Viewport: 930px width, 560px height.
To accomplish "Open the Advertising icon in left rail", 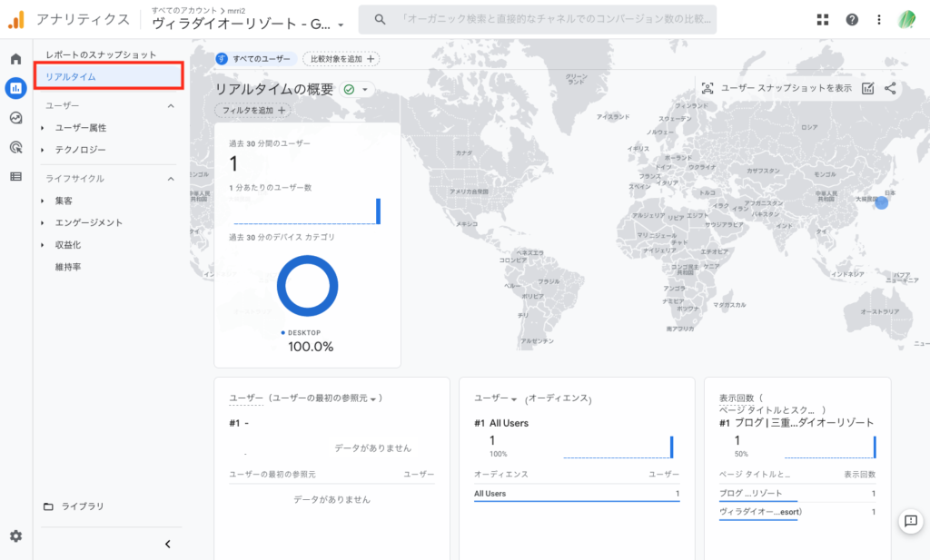I will pyautogui.click(x=15, y=147).
